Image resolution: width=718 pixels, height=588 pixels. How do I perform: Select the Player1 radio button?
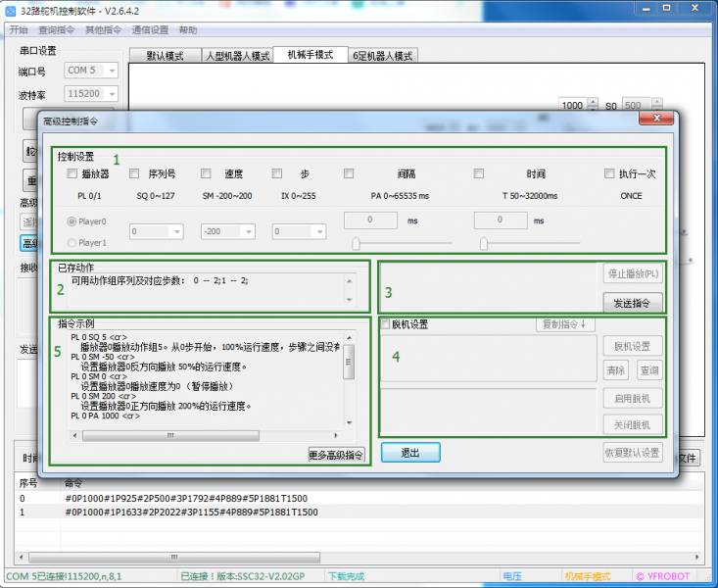point(72,242)
